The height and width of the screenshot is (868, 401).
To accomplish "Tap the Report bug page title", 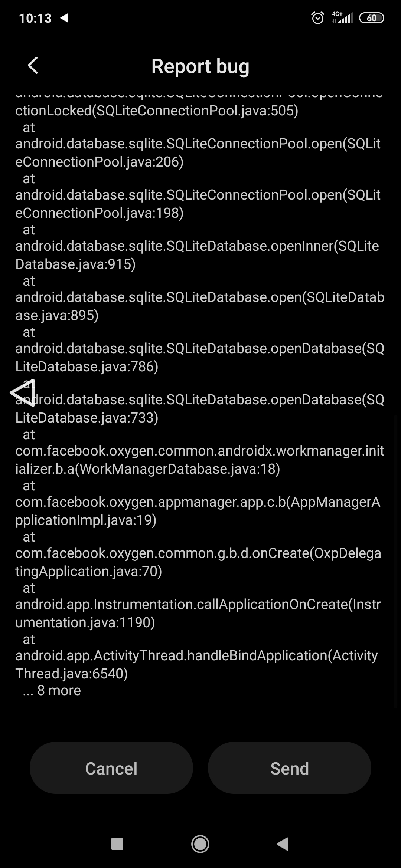I will tap(200, 66).
